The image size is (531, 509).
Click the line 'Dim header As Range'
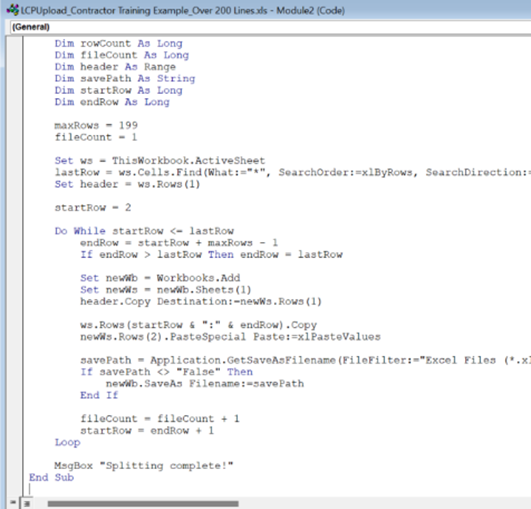115,67
